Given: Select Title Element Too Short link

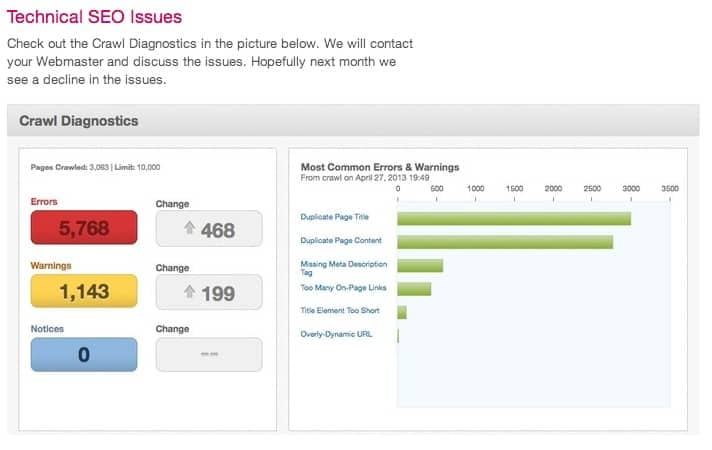Looking at the screenshot, I should (340, 311).
